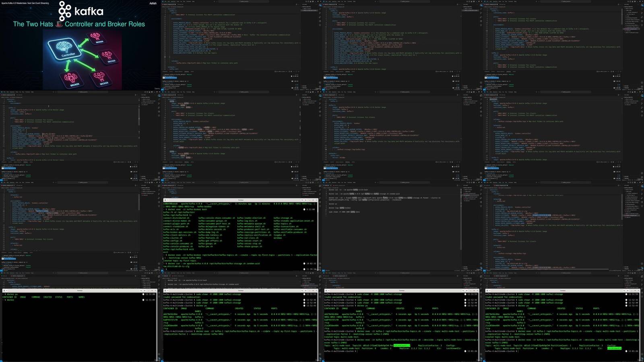Click 'kafka-delegation-tokens.sh' in the terminal listing
The width and height of the screenshot is (644, 362).
pyautogui.click(x=214, y=226)
